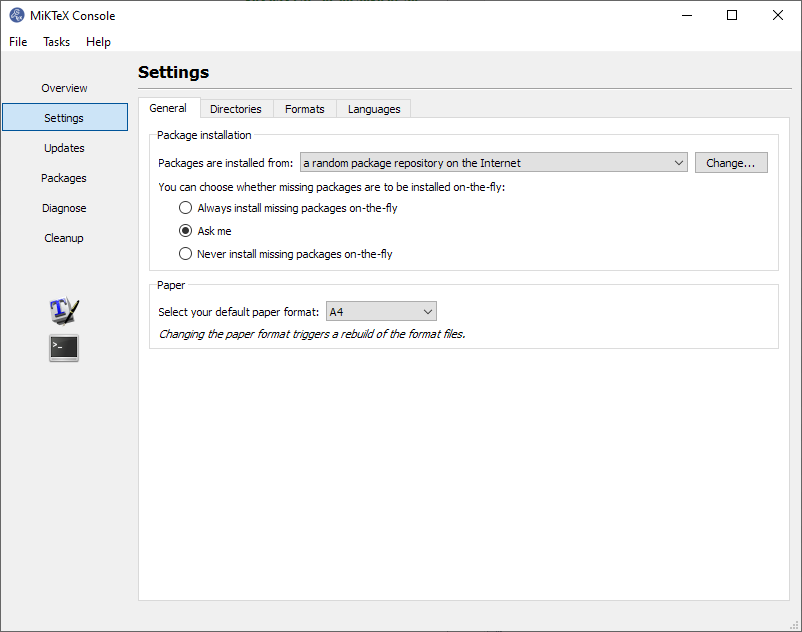Go to the Overview page

[64, 88]
